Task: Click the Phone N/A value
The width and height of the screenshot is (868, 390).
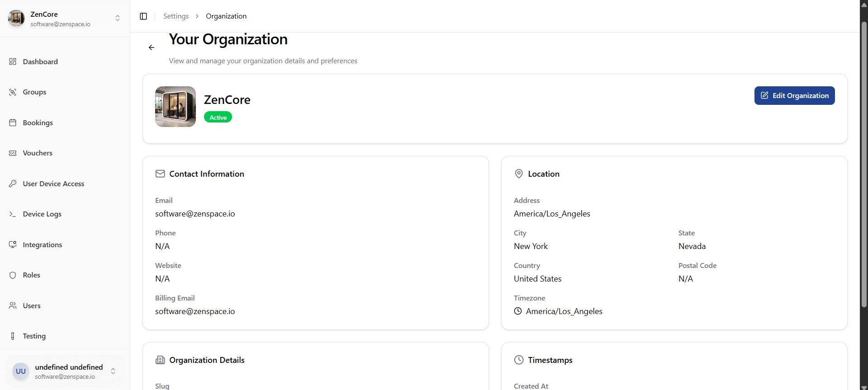Action: click(x=162, y=246)
